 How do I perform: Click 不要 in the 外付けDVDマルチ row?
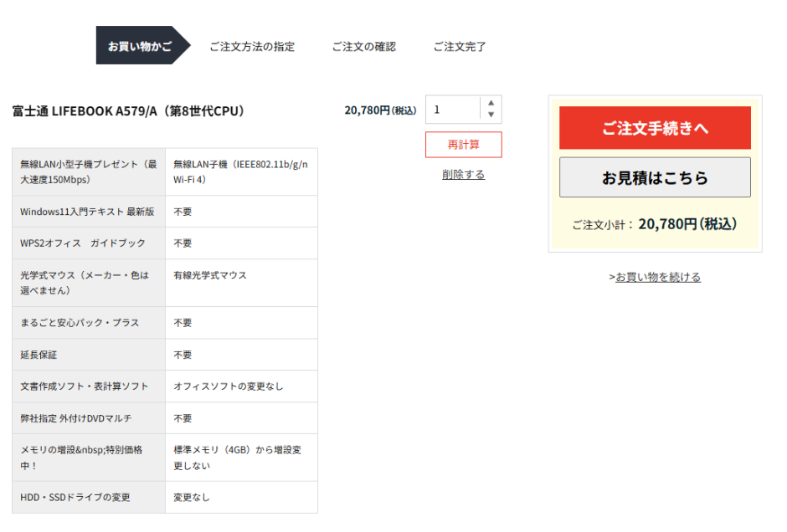tap(183, 418)
